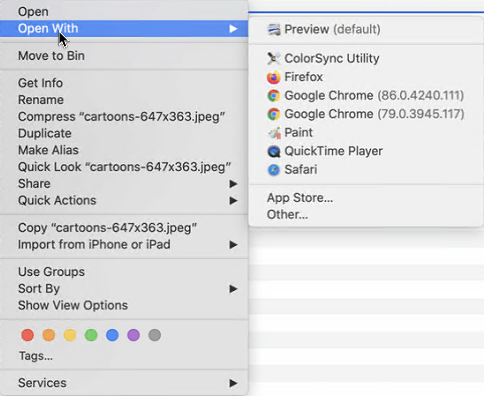Choose Open from the context menu
The height and width of the screenshot is (396, 484).
[x=124, y=12]
